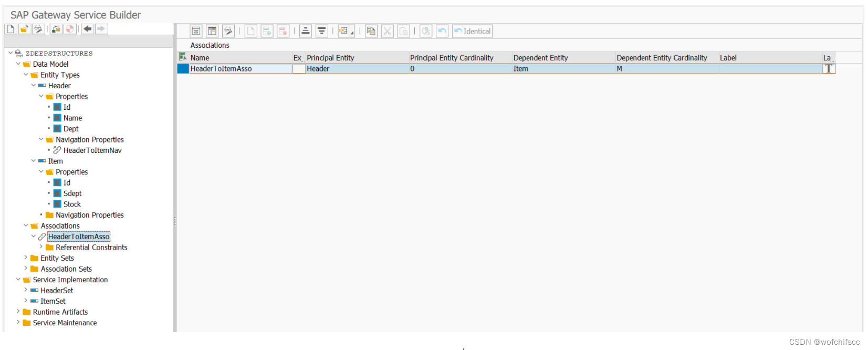Toggle Display/Change glasses icon in grid toolbar
The height and width of the screenshot is (350, 868).
(x=228, y=31)
